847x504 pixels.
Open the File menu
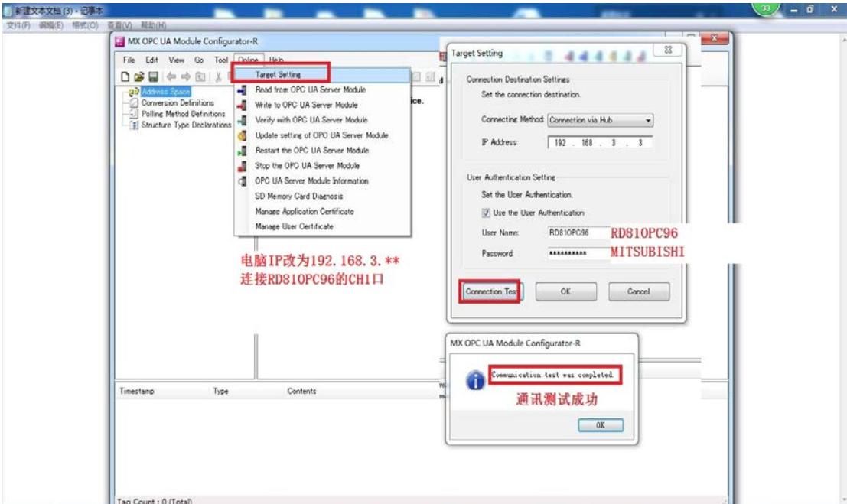coord(129,60)
